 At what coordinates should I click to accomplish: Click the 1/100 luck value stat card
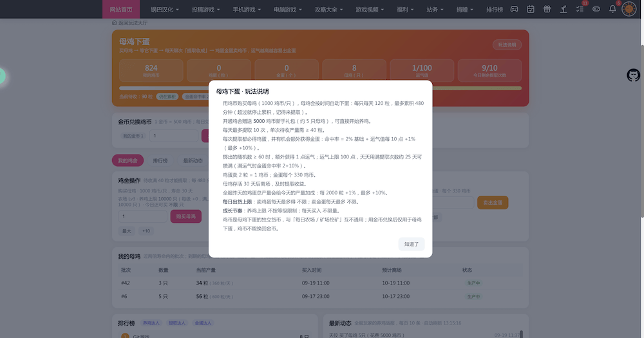tap(422, 70)
